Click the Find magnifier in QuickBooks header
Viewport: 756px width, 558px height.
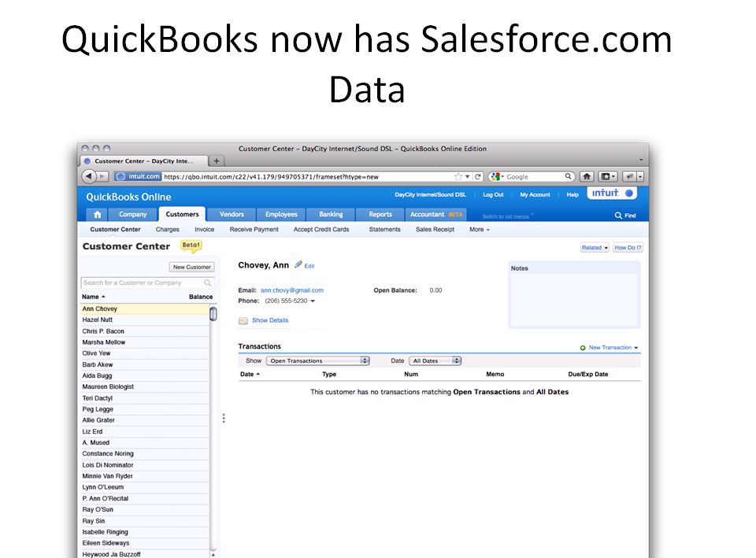618,216
